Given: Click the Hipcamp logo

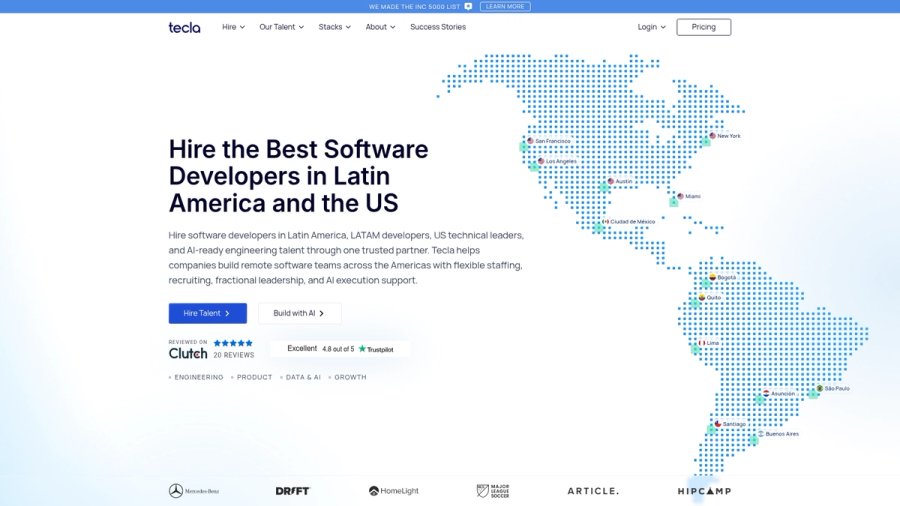Looking at the screenshot, I should point(704,491).
